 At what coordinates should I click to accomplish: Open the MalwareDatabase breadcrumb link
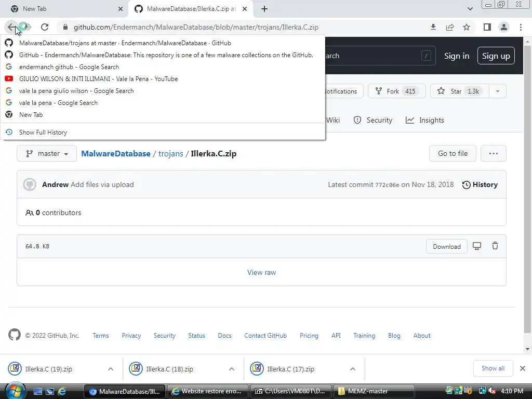pos(116,154)
